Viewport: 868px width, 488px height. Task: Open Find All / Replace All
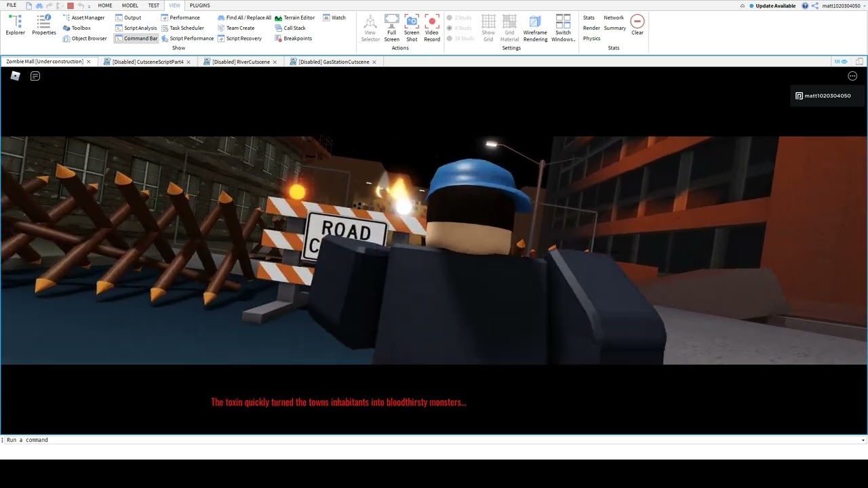244,18
